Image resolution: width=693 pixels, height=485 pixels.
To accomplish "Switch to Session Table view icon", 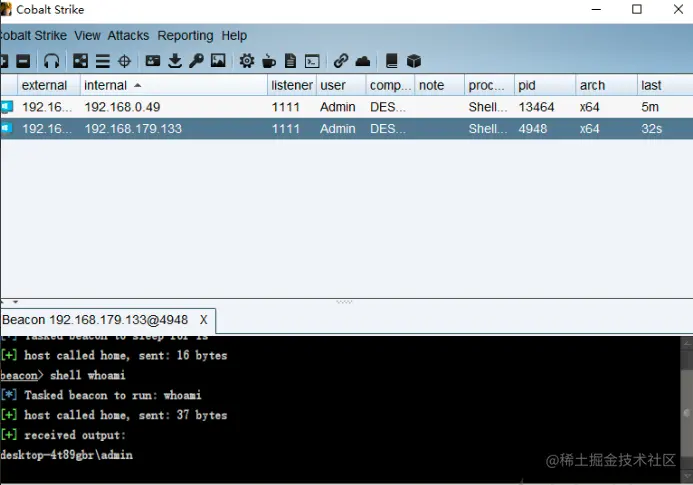I will pos(103,61).
